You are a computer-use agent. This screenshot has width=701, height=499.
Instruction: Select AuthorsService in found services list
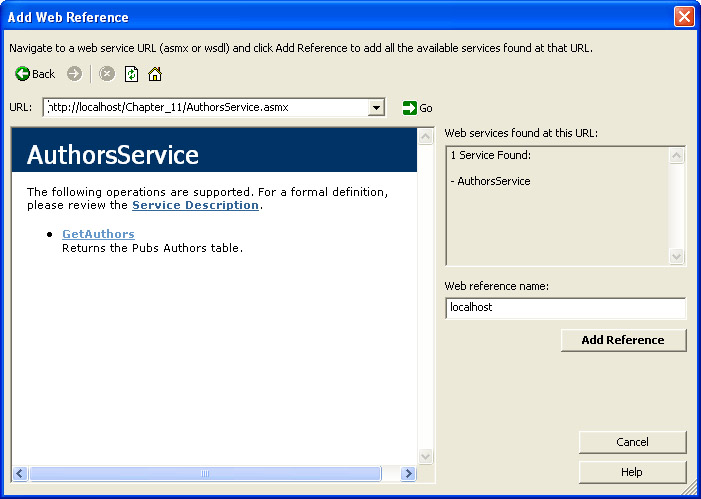tap(493, 181)
